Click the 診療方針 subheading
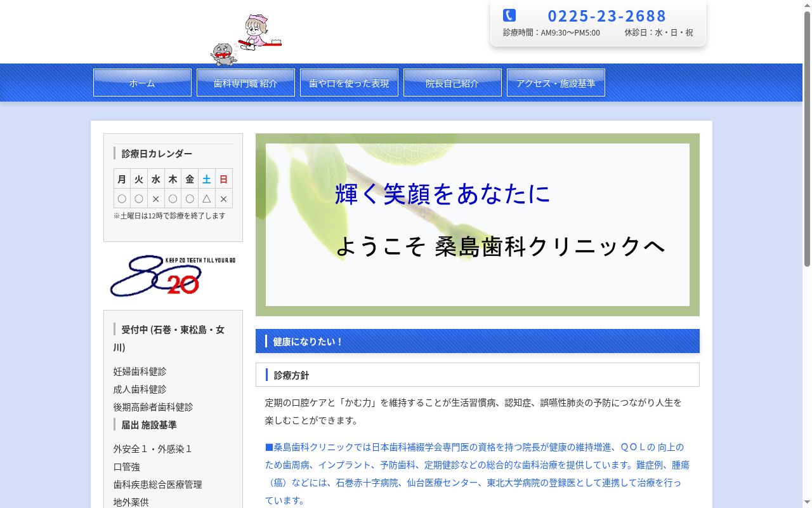Viewport: 812px width, 508px height. point(478,375)
